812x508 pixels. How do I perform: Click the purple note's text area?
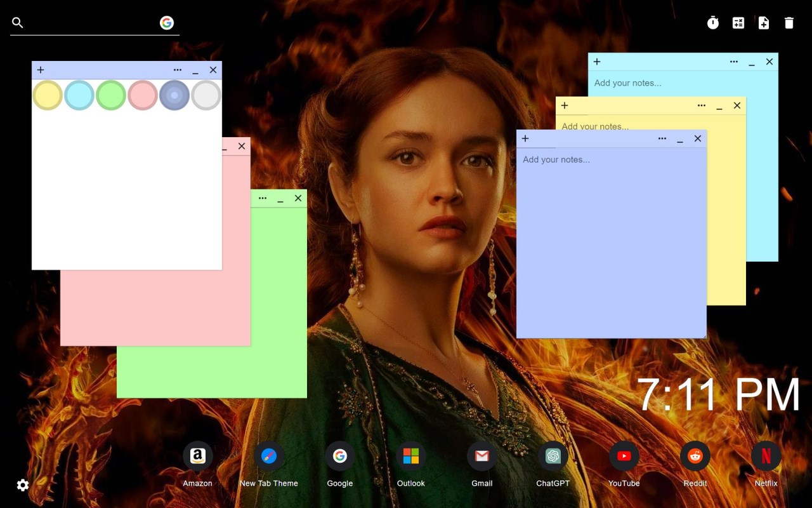coord(612,243)
